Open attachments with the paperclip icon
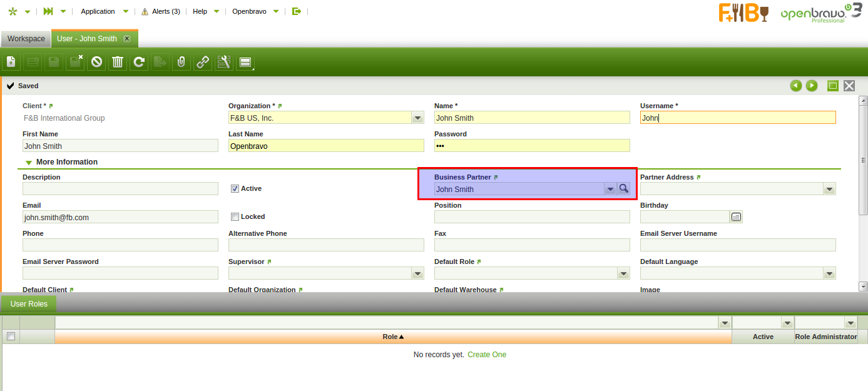The height and width of the screenshot is (391, 868). pos(181,62)
